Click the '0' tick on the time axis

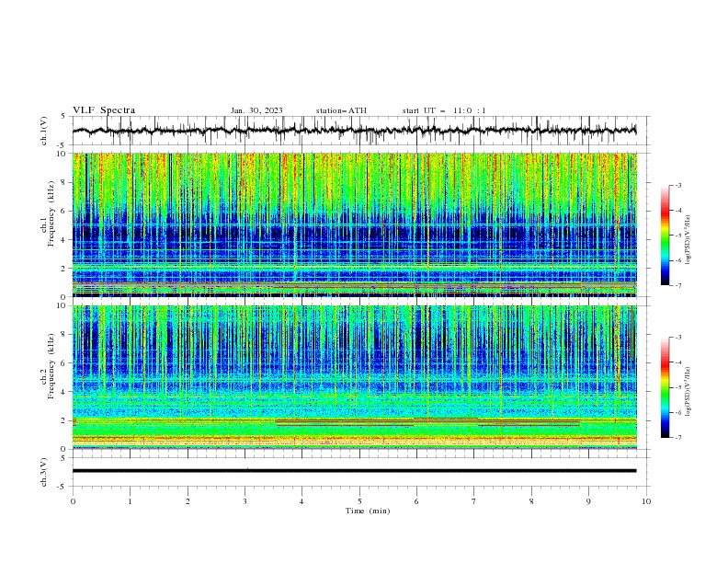[73, 501]
